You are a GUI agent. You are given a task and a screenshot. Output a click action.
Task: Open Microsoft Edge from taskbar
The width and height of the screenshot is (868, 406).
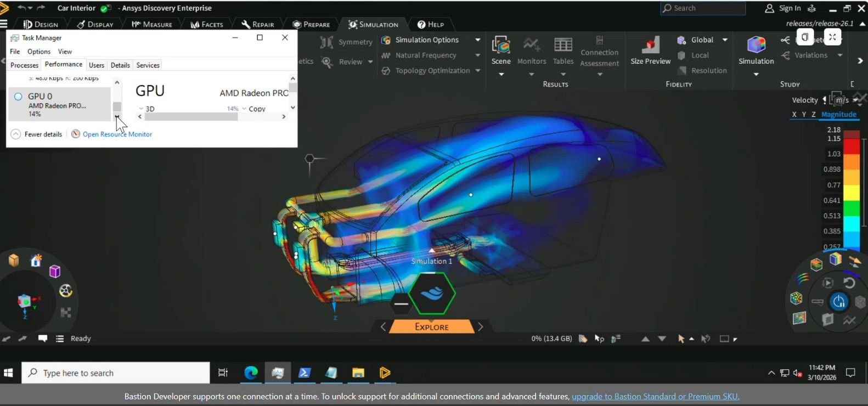pos(251,373)
